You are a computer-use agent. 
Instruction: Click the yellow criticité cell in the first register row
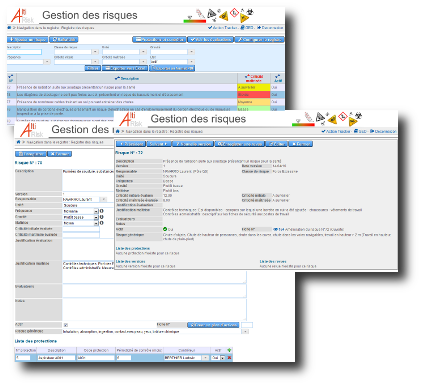coord(254,87)
